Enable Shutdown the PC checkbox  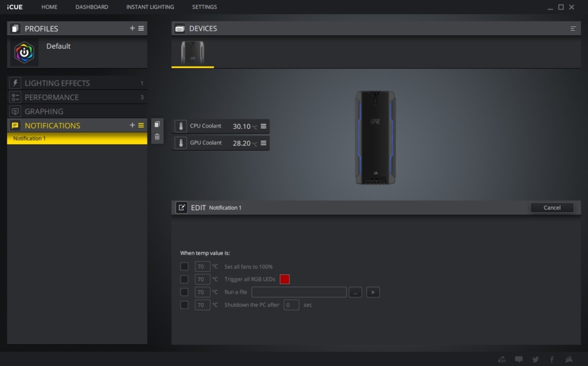pyautogui.click(x=184, y=305)
